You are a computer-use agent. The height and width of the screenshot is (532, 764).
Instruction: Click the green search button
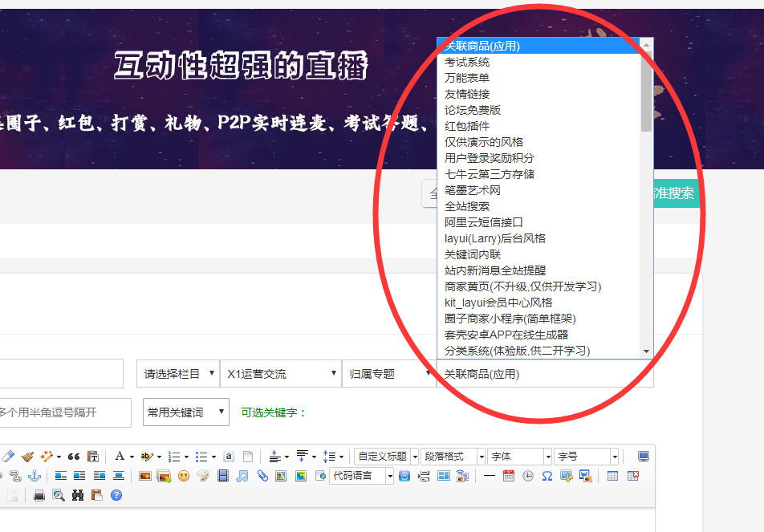pos(676,193)
